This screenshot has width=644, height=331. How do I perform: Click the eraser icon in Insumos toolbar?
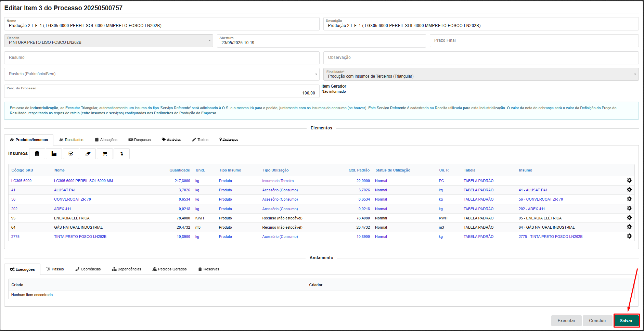click(x=88, y=154)
